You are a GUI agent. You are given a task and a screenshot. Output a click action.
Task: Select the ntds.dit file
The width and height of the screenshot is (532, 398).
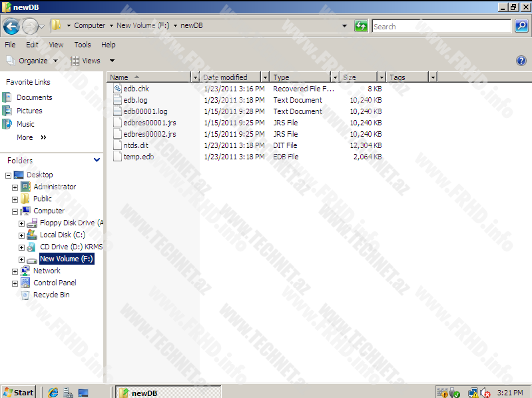(x=135, y=145)
